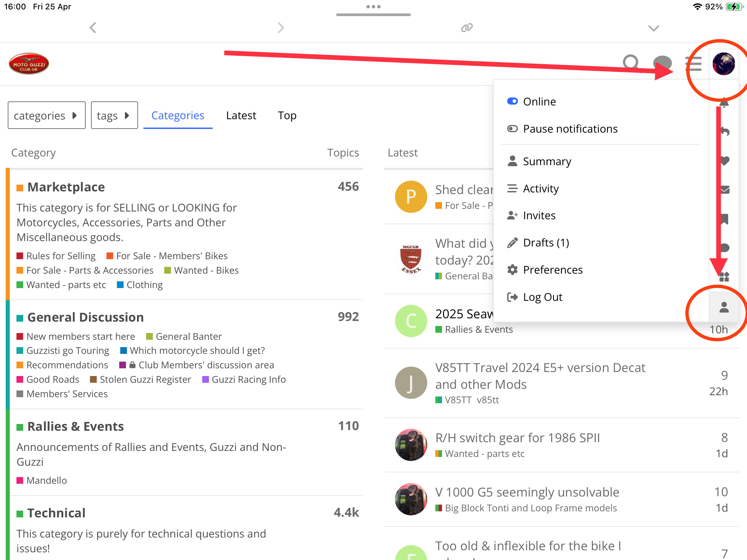Expand the tags dropdown
This screenshot has height=560, width=747.
pos(114,115)
